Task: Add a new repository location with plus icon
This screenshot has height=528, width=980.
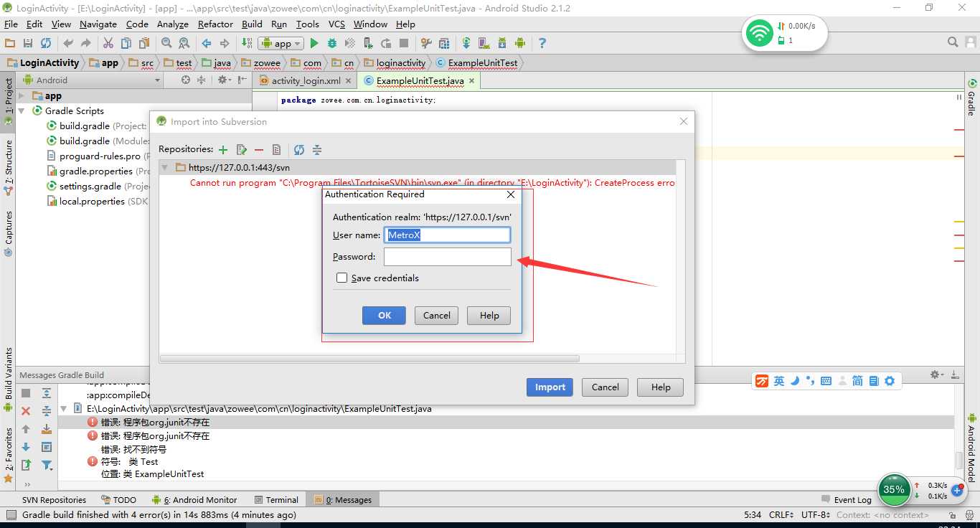Action: 223,150
